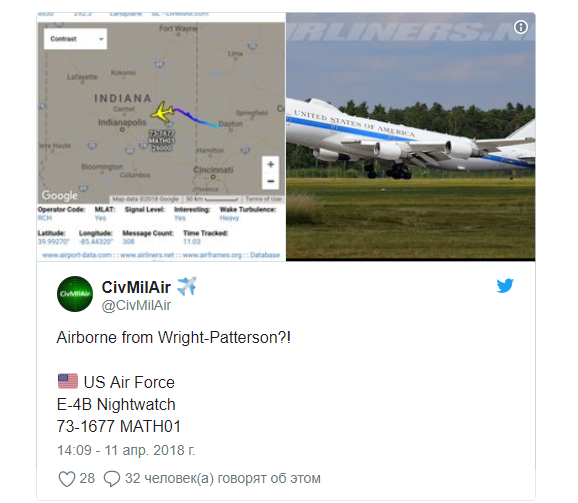Screen dimensions: 578x503
Task: Like the tweet with heart icon
Action: coord(67,479)
